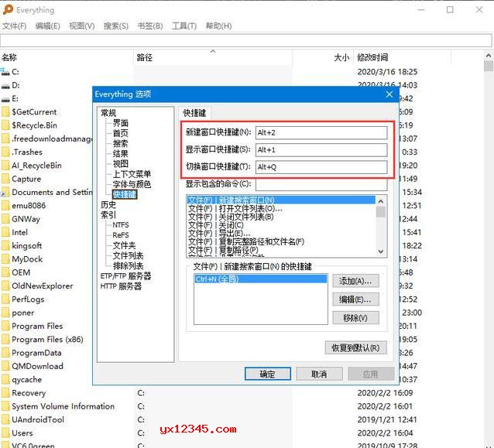Select 搜索 in the options tree

pyautogui.click(x=121, y=144)
